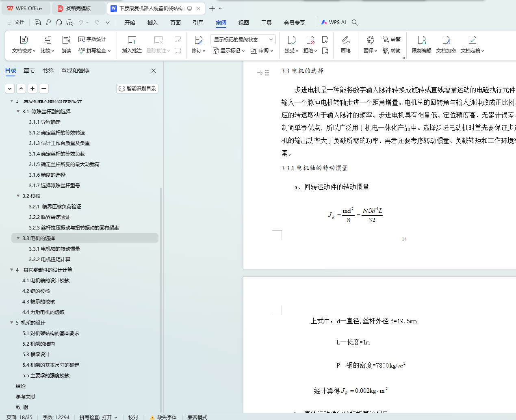
Task: Switch to the 开始 ribbon tab
Action: pos(130,23)
